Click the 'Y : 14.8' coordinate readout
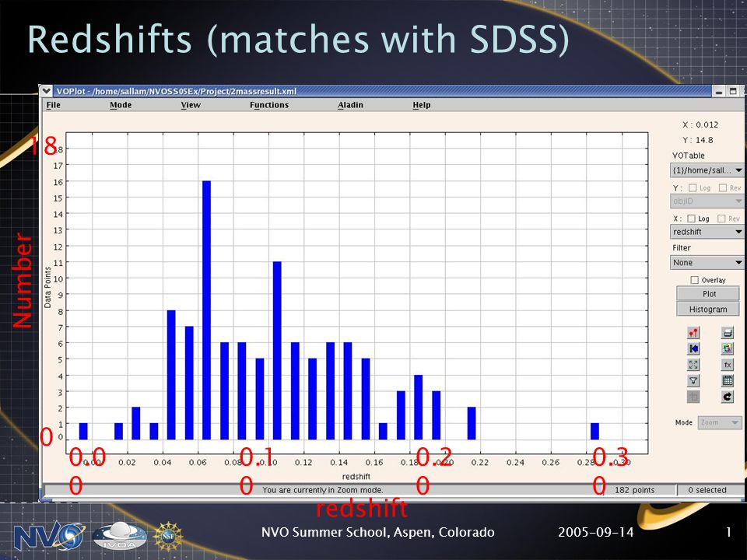Screen dimensions: 747x560 698,140
